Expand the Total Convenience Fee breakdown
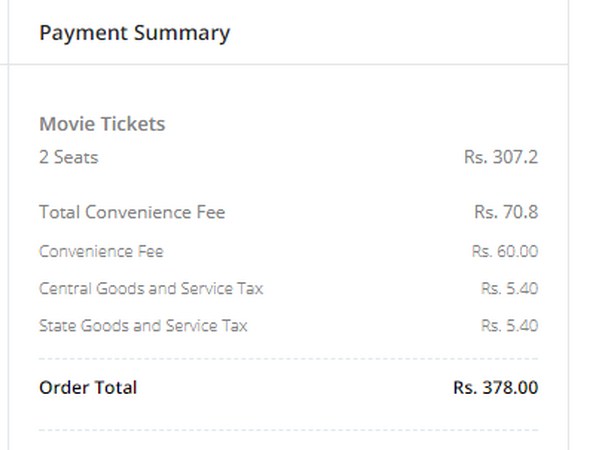This screenshot has width=600, height=450. [x=132, y=212]
